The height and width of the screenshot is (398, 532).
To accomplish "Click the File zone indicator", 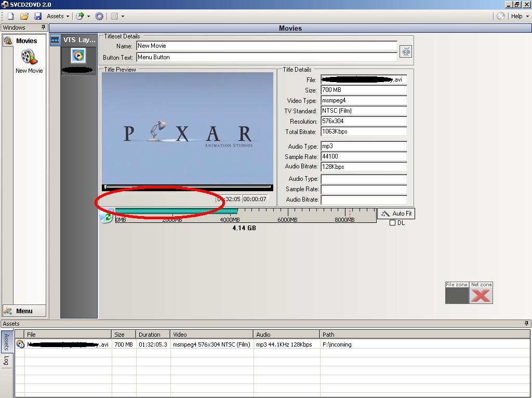I will (x=457, y=293).
